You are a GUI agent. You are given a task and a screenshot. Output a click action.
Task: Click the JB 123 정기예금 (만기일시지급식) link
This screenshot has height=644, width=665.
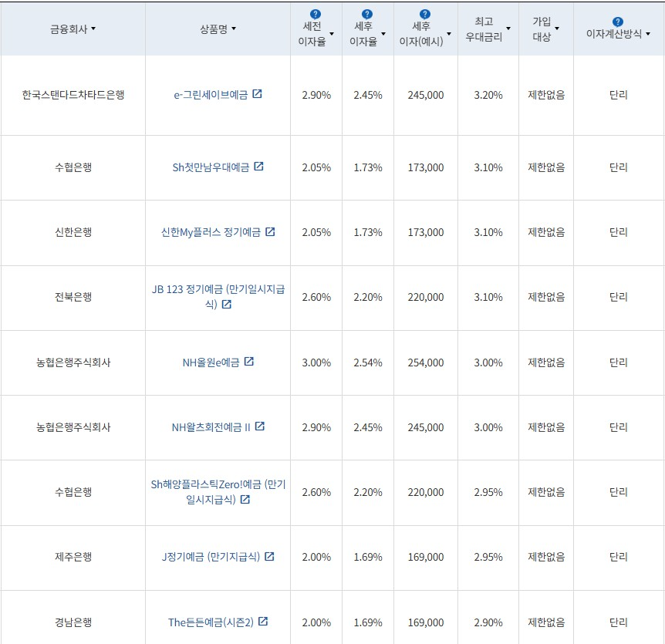click(218, 291)
